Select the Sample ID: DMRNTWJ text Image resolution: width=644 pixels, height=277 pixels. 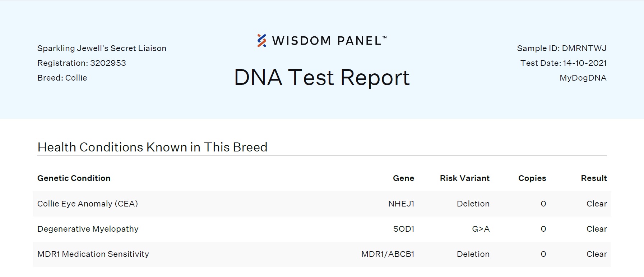click(562, 48)
